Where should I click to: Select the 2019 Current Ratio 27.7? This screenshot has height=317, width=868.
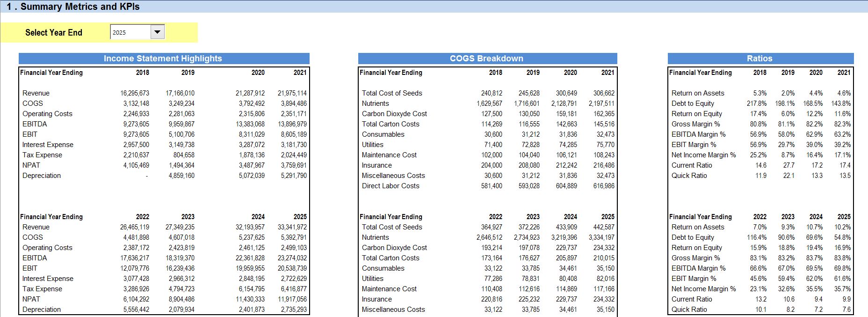(789, 165)
